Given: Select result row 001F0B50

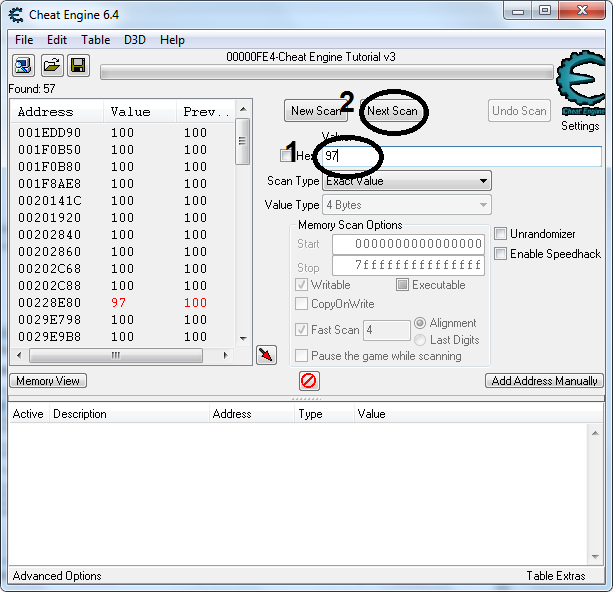Looking at the screenshot, I should pos(123,149).
